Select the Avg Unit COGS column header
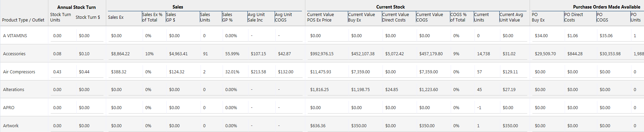Image resolution: width=644 pixels, height=132 pixels. (x=283, y=17)
